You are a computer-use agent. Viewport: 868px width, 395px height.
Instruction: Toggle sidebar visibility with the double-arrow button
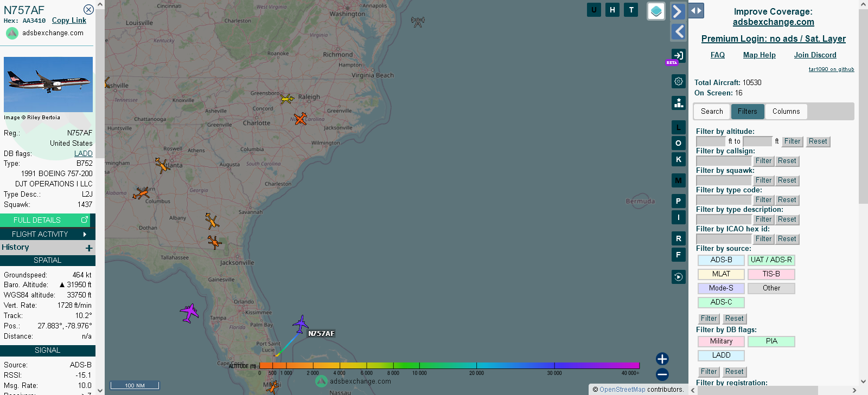[696, 10]
